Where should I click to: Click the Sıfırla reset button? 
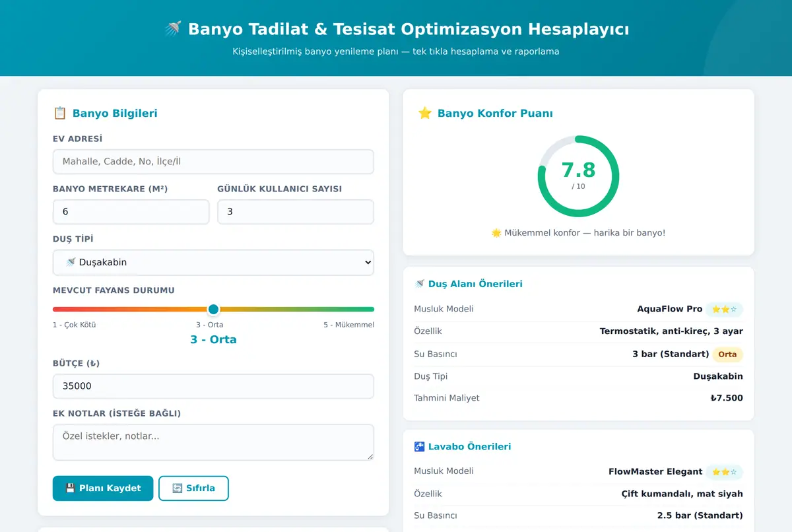(193, 488)
